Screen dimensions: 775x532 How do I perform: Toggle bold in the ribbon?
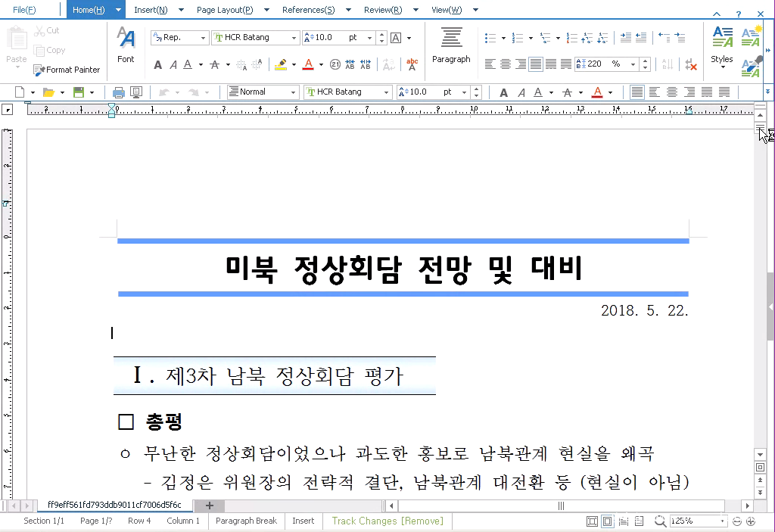157,65
